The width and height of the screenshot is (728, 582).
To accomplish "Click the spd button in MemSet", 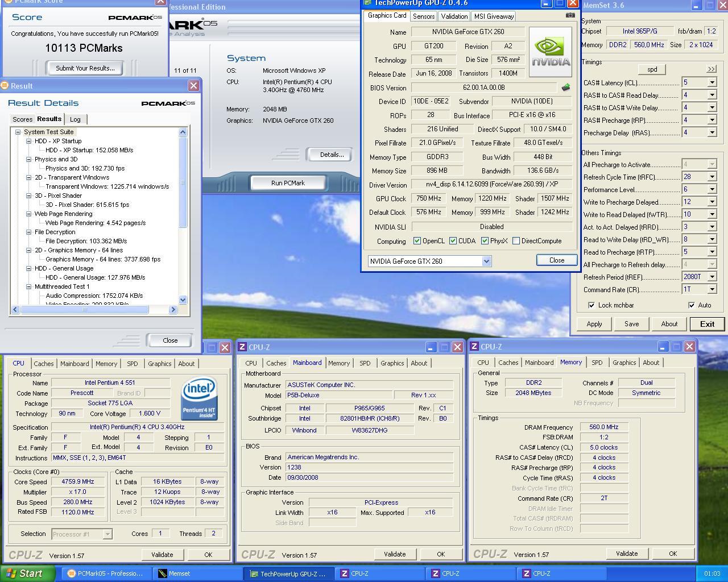I will (x=652, y=69).
